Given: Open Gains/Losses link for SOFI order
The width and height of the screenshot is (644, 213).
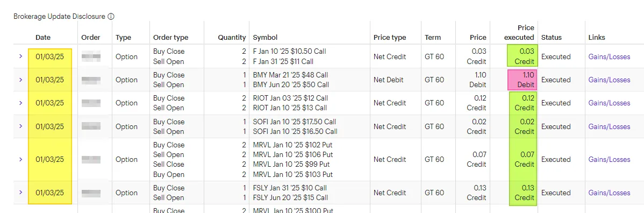Looking at the screenshot, I should (x=609, y=126).
